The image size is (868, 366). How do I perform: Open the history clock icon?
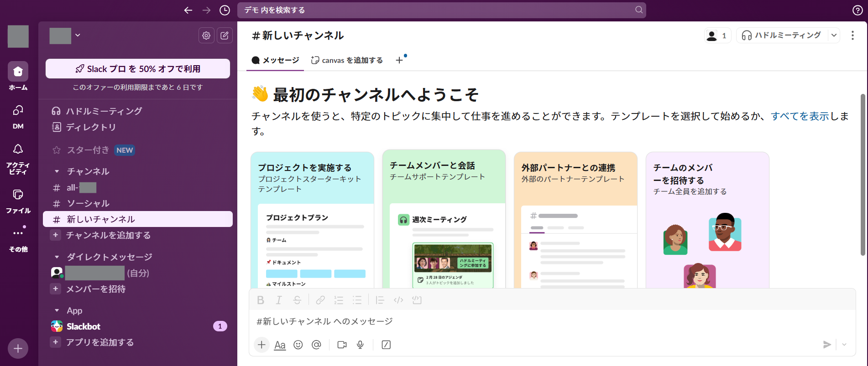225,10
